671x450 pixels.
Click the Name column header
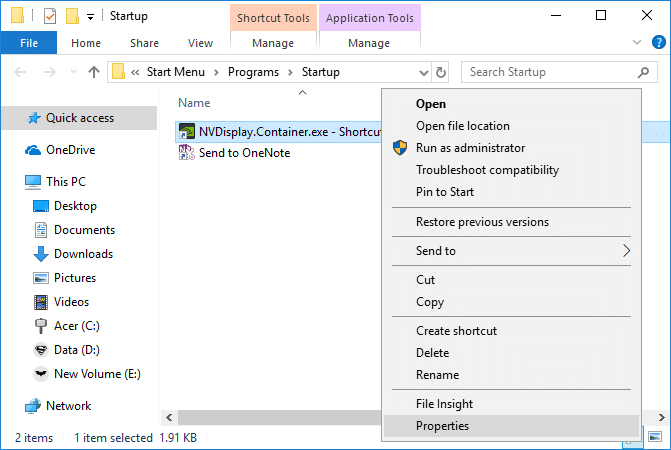point(194,103)
